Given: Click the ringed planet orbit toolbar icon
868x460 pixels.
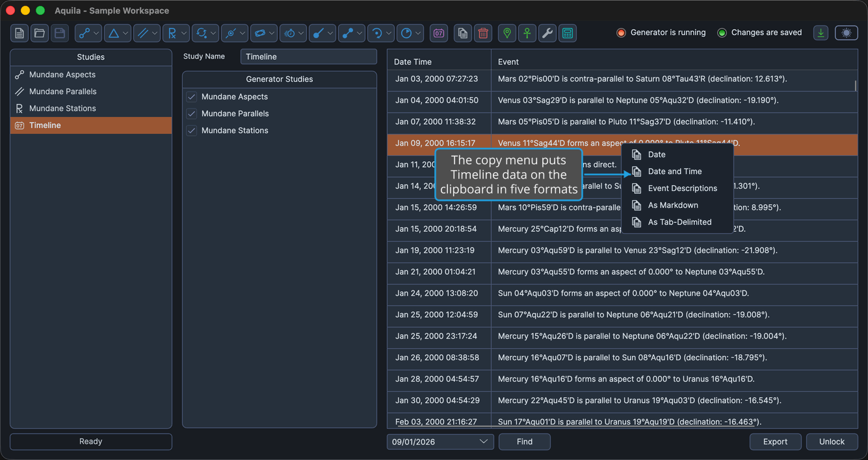Looking at the screenshot, I should click(259, 33).
